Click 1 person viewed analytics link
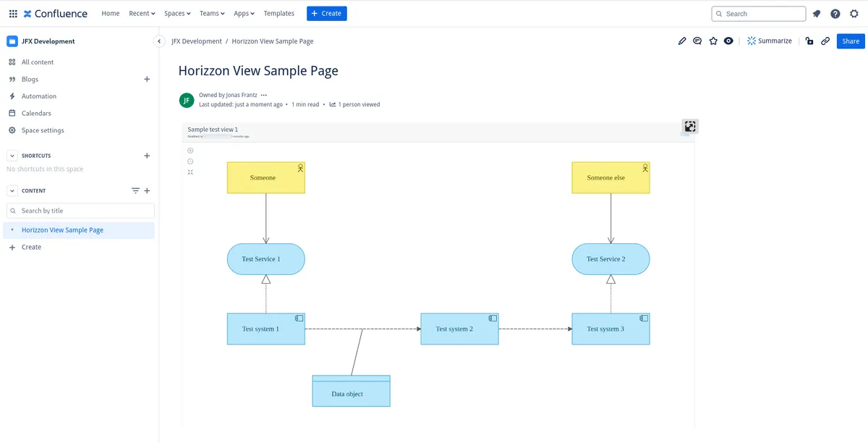This screenshot has height=443, width=868. click(354, 104)
